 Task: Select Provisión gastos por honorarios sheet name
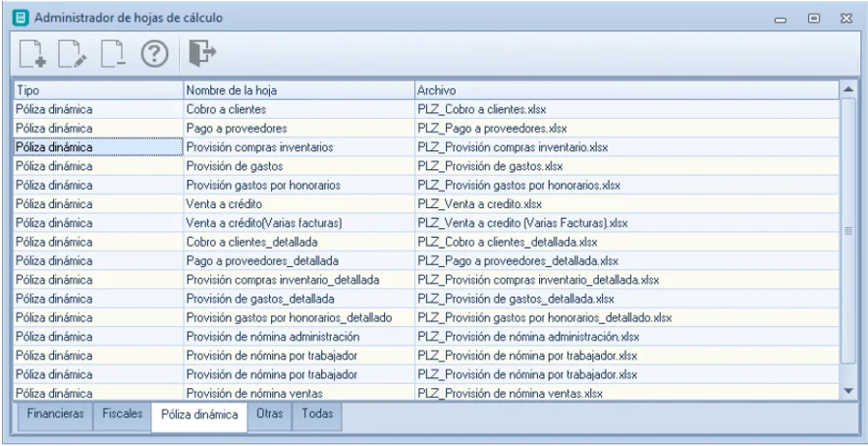pyautogui.click(x=263, y=185)
